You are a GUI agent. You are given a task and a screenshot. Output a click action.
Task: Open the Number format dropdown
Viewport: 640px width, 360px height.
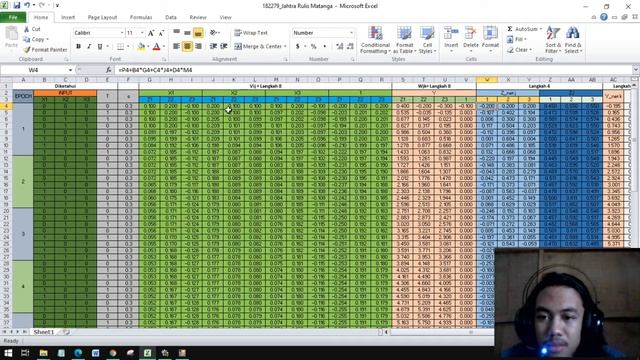tap(351, 33)
